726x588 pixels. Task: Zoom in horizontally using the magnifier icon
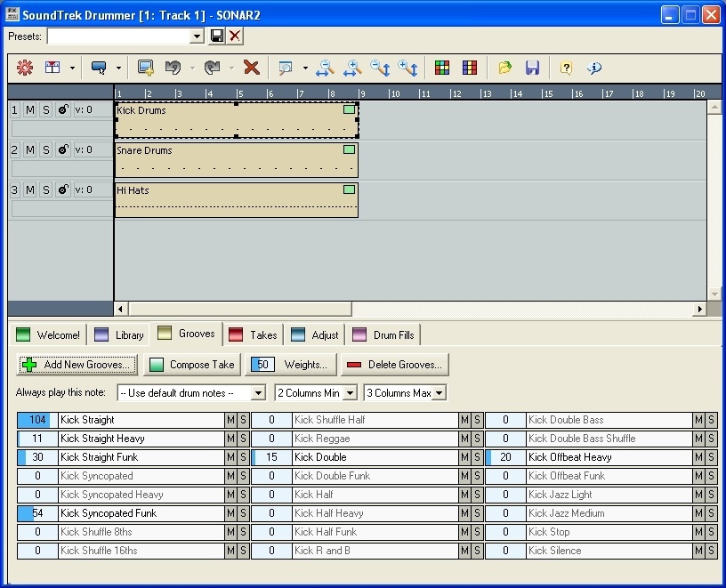(x=355, y=68)
